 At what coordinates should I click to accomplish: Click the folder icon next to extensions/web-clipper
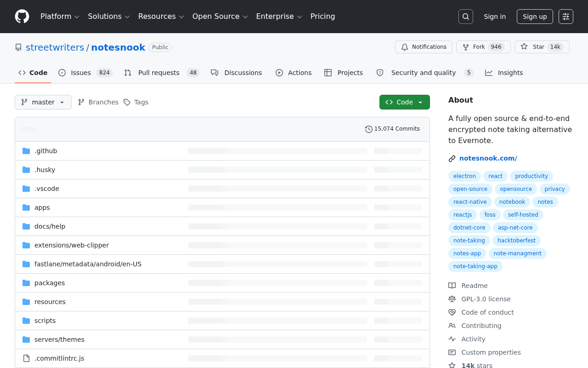click(26, 245)
